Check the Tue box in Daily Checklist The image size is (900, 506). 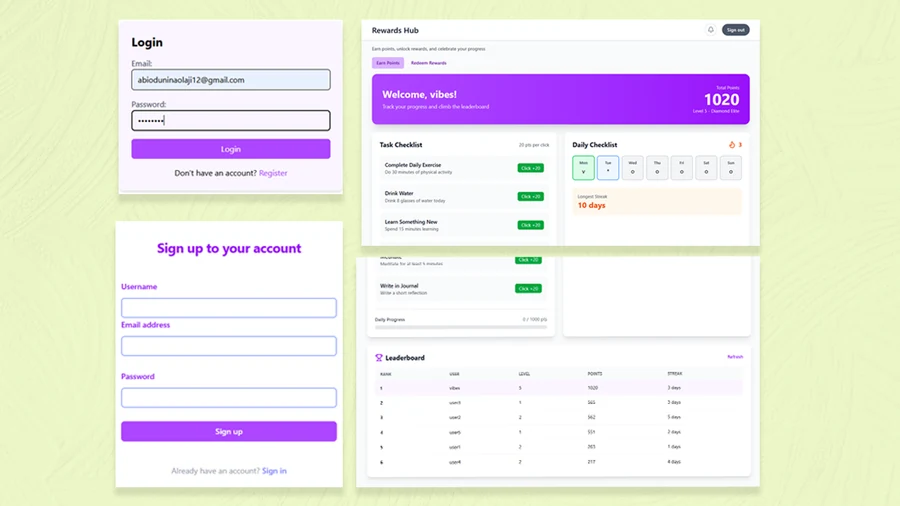point(608,168)
